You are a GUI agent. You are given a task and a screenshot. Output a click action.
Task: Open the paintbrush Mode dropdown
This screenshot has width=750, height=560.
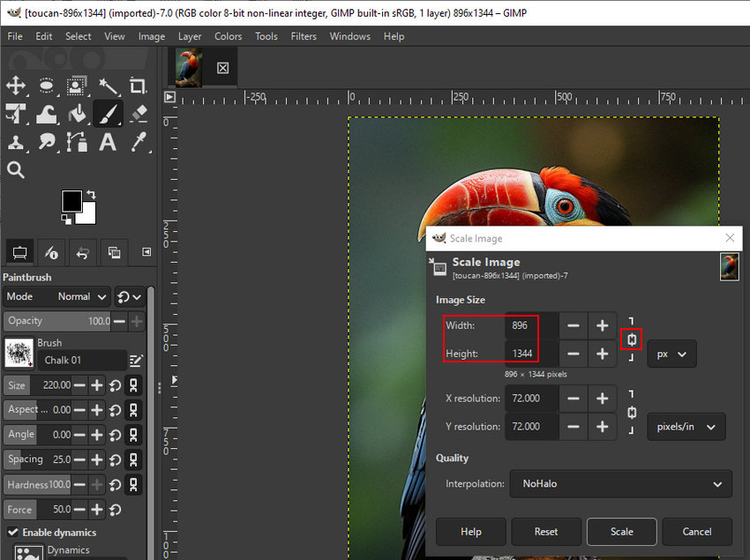pos(75,296)
